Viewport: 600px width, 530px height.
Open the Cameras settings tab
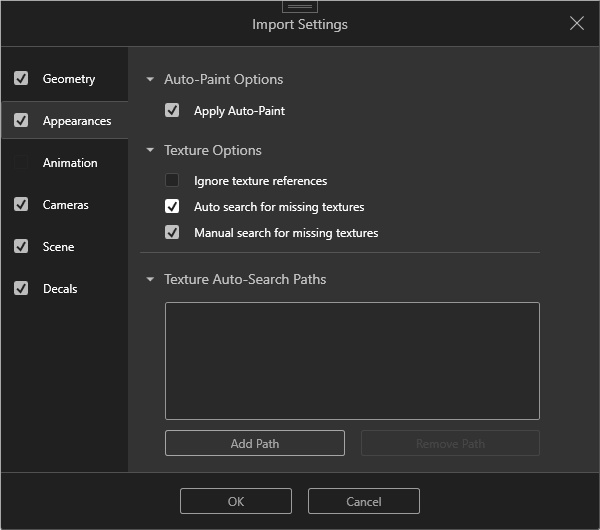(66, 205)
